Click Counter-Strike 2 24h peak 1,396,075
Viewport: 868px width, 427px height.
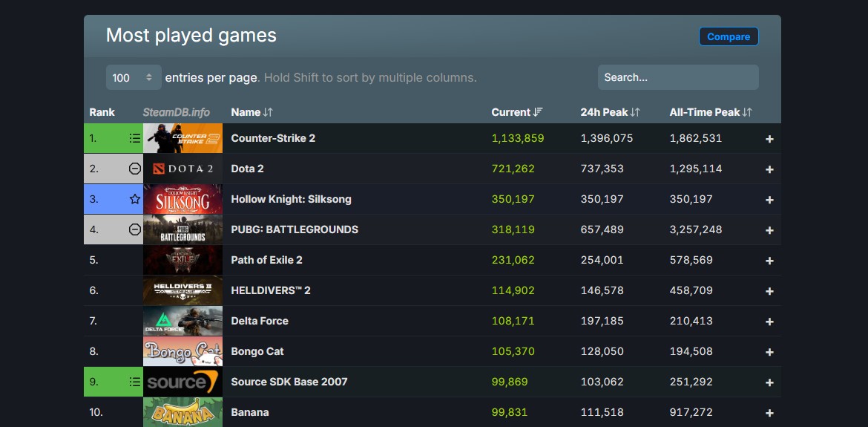click(x=607, y=138)
